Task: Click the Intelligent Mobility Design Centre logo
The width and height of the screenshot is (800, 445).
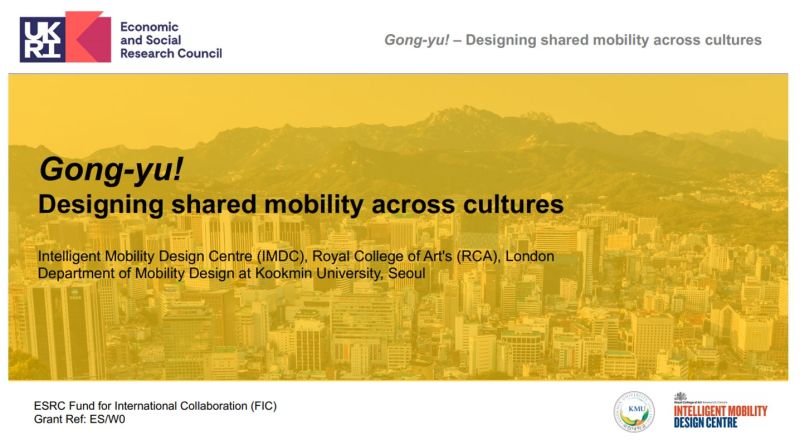Action: pyautogui.click(x=720, y=411)
